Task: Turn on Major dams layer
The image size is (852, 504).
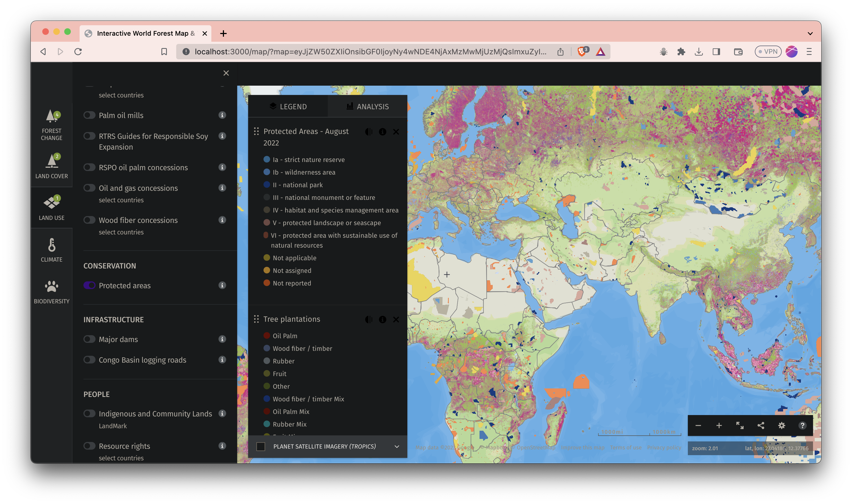Action: [89, 339]
